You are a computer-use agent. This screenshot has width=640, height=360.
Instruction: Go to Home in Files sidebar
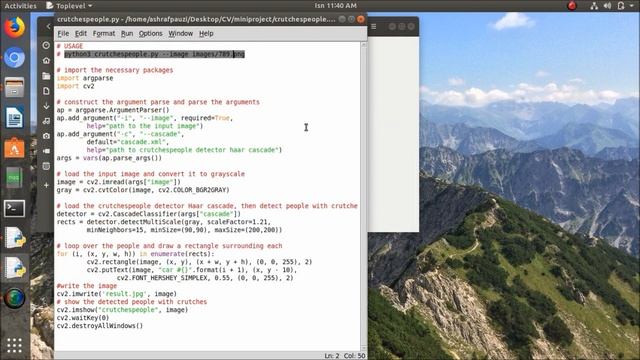coord(46,60)
